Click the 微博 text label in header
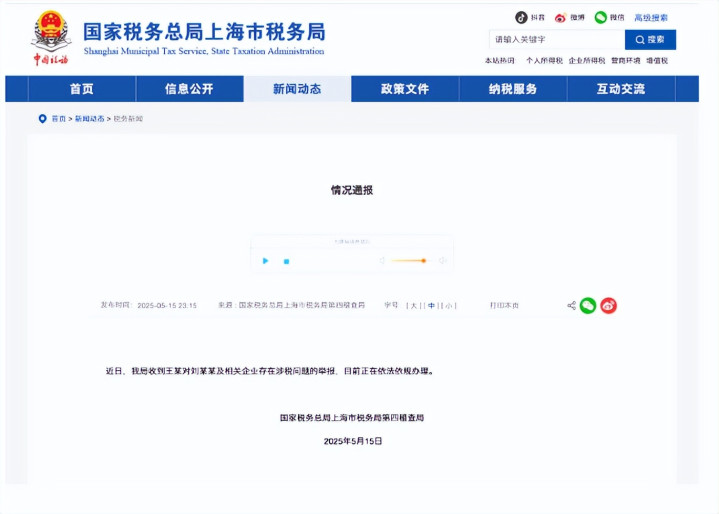This screenshot has width=719, height=514. [x=577, y=18]
